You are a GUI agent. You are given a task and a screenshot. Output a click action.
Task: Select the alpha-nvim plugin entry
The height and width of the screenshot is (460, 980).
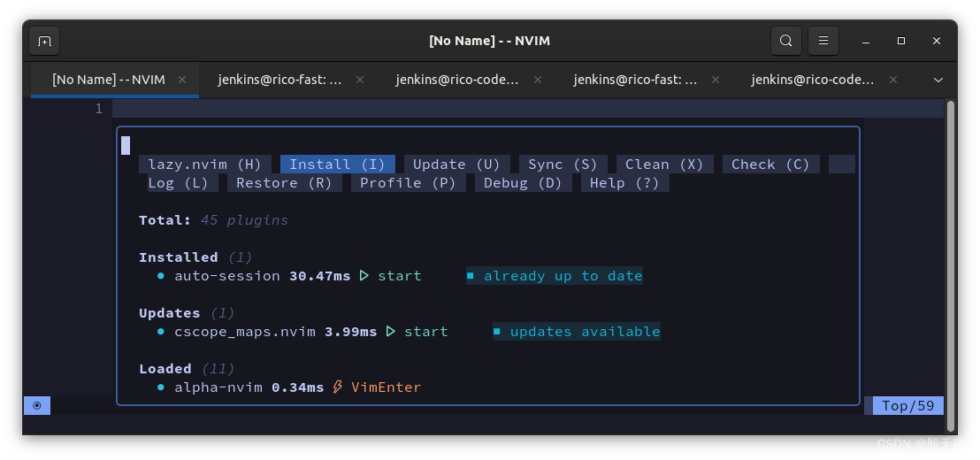click(x=218, y=387)
